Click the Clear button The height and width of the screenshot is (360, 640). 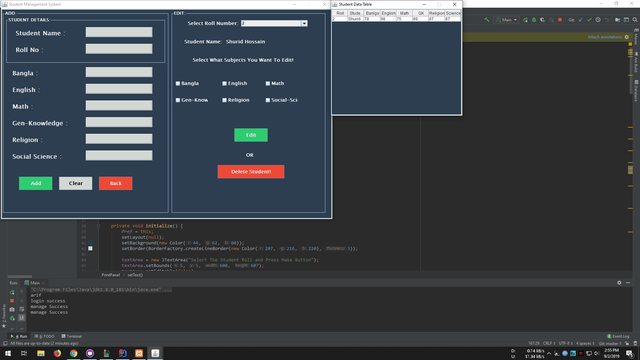(76, 183)
